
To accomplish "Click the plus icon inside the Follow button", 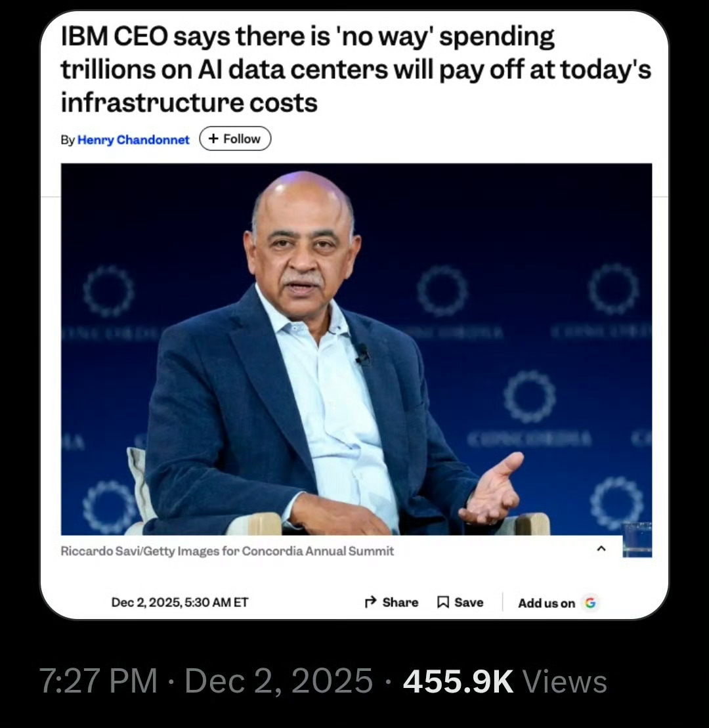I will [x=213, y=139].
